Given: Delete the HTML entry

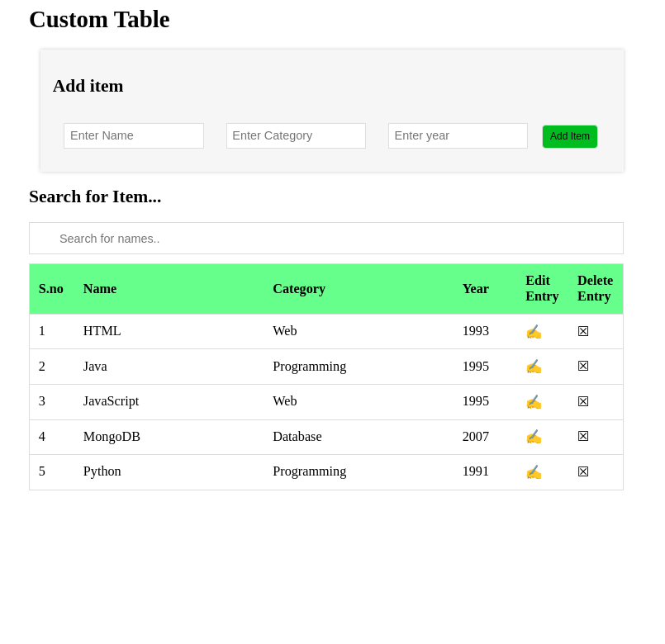Looking at the screenshot, I should 583,331.
